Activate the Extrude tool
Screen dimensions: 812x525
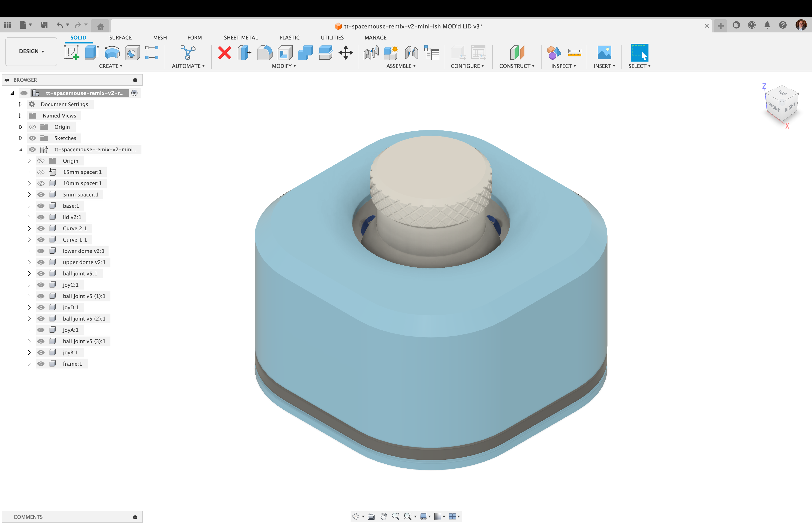pyautogui.click(x=91, y=53)
